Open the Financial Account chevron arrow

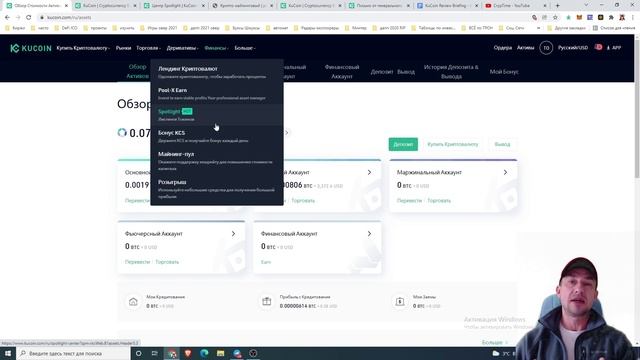click(x=369, y=234)
